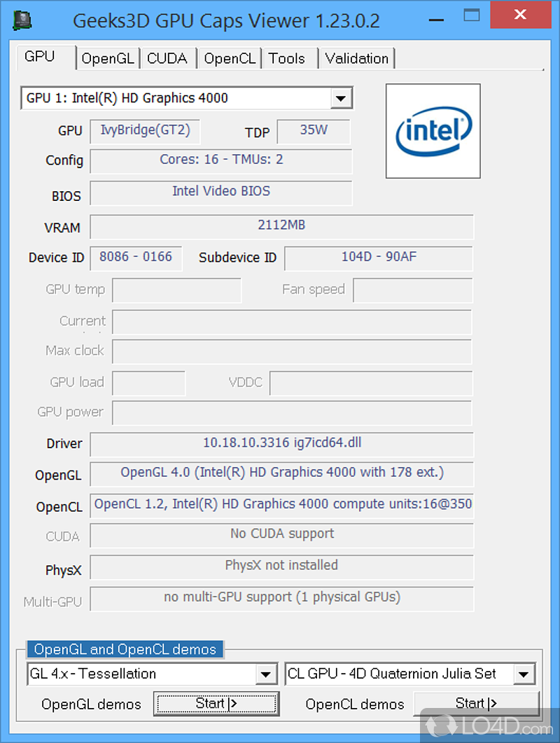560x743 pixels.
Task: Click the GPU Caps Viewer app icon
Action: [x=22, y=21]
